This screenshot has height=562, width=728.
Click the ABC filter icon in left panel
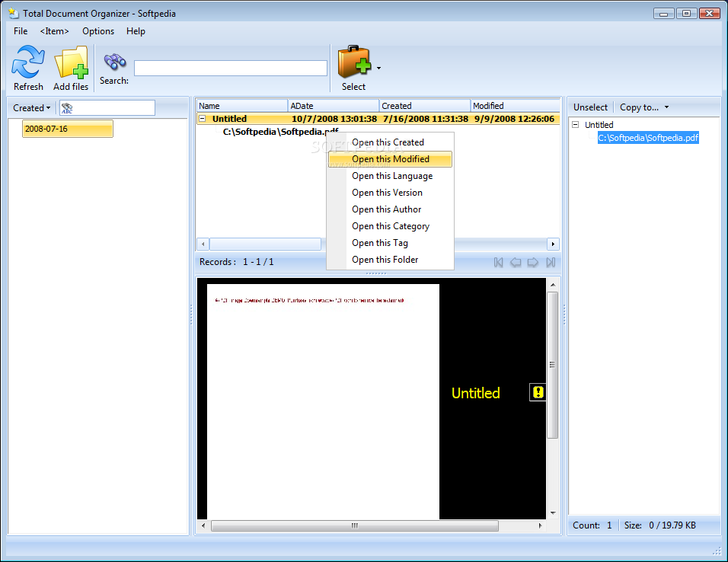point(67,108)
